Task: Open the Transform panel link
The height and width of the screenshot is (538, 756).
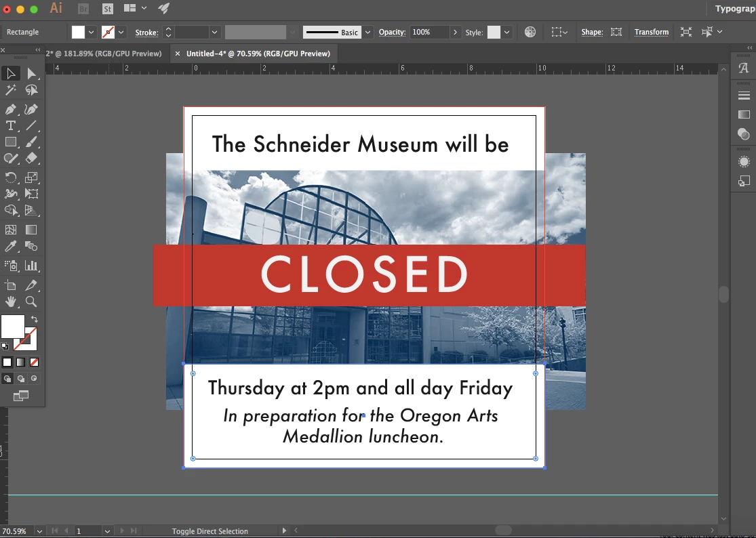Action: tap(652, 33)
